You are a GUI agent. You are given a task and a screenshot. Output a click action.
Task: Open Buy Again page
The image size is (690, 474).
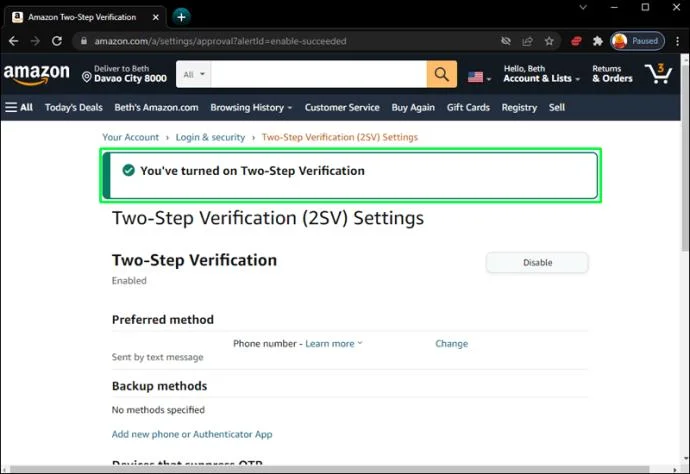point(413,107)
